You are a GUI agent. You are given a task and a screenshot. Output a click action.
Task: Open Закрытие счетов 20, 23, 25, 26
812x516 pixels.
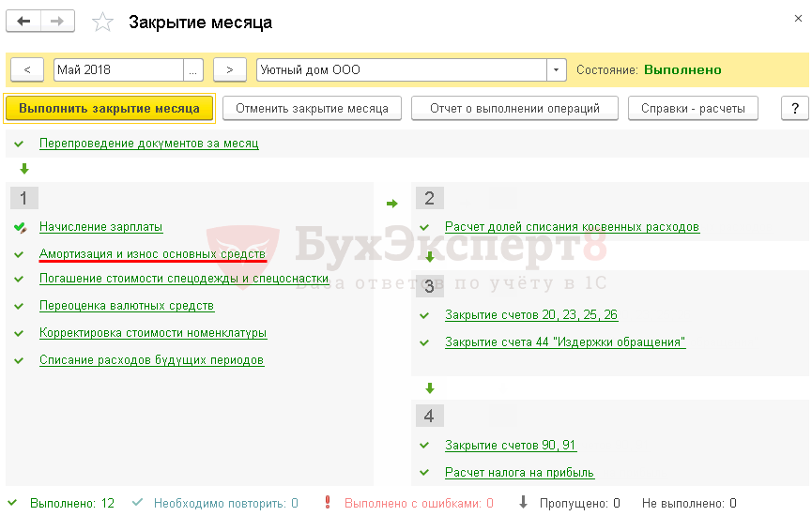coord(531,315)
